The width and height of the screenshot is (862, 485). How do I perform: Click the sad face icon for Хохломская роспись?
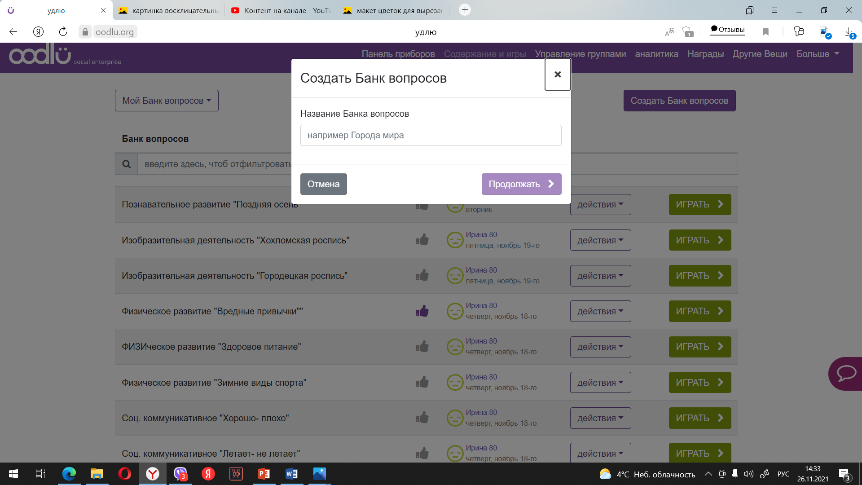click(455, 240)
